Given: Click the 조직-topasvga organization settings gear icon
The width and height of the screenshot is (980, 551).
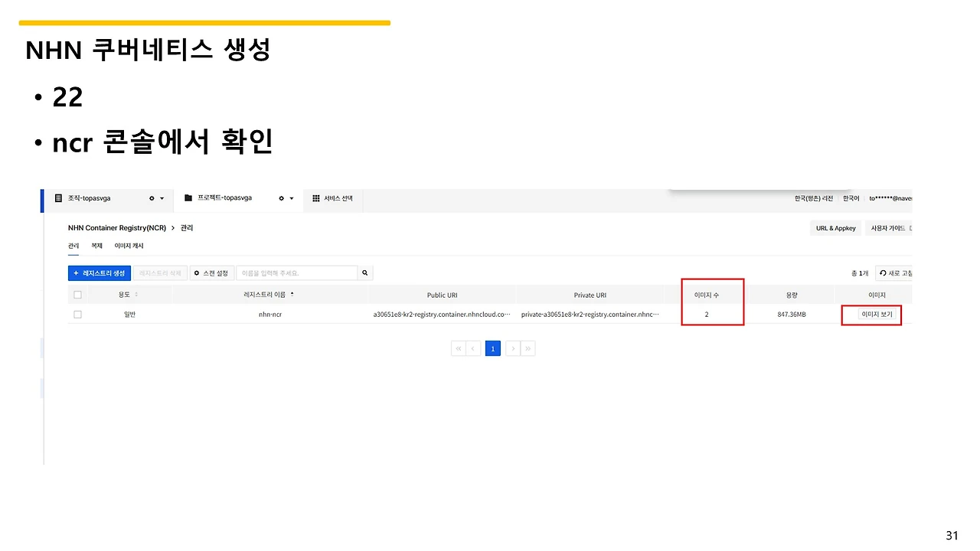Looking at the screenshot, I should pyautogui.click(x=152, y=198).
